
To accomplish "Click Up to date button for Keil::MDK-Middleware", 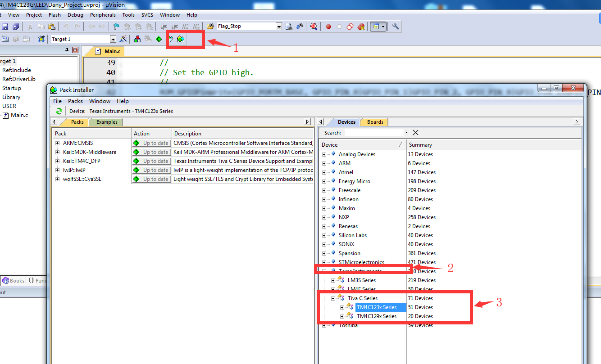I will pyautogui.click(x=151, y=152).
